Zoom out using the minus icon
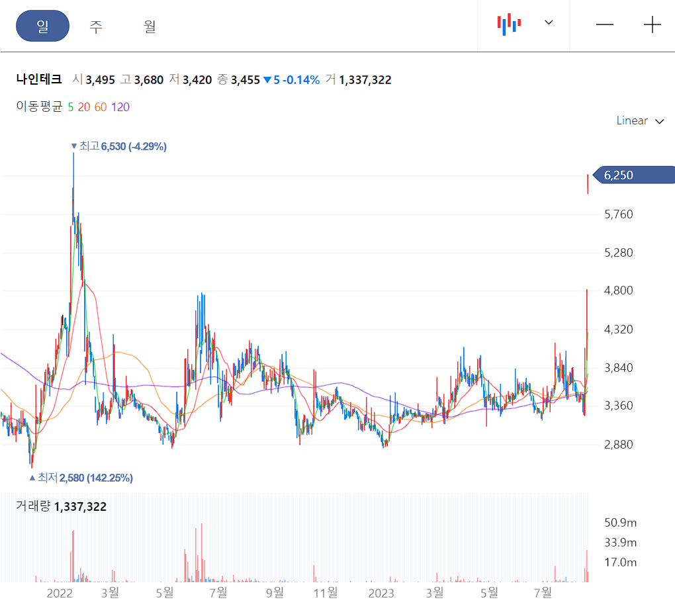 point(604,24)
